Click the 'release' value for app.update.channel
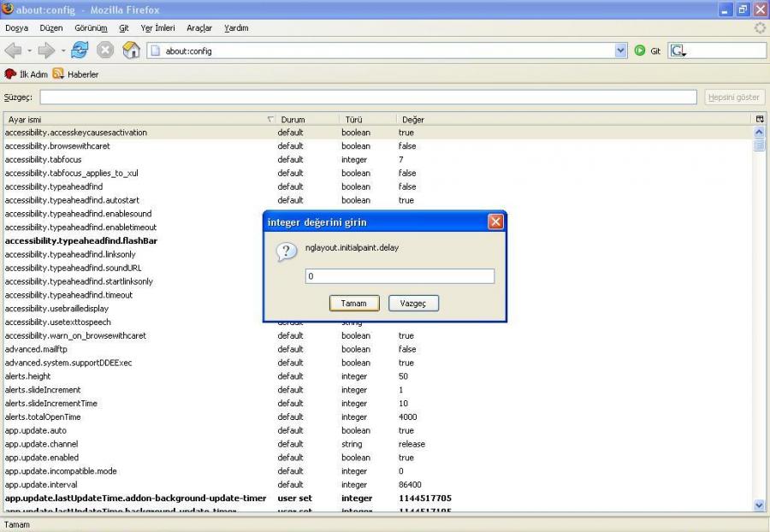This screenshot has height=532, width=770. (412, 444)
